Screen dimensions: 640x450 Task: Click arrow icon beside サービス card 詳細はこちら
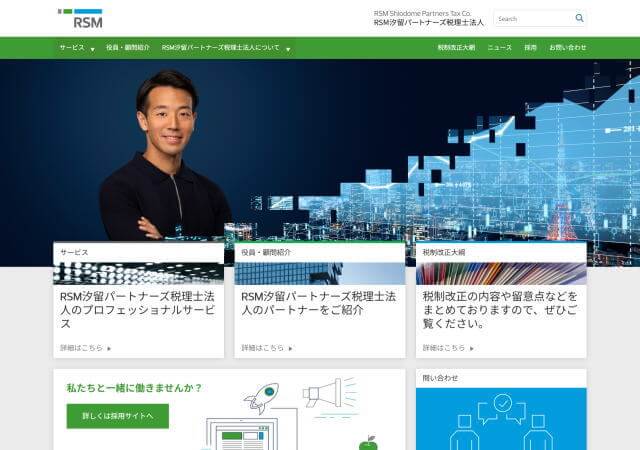pos(109,348)
